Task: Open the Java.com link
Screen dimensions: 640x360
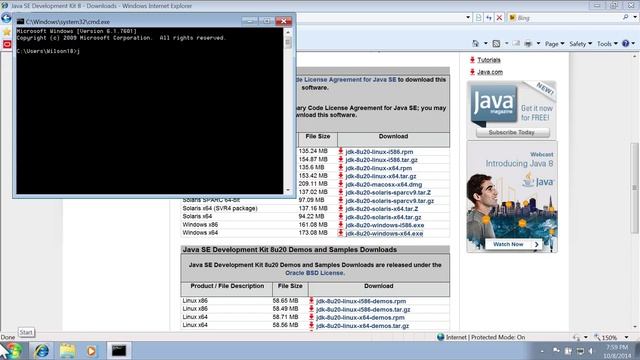Action: click(x=490, y=72)
